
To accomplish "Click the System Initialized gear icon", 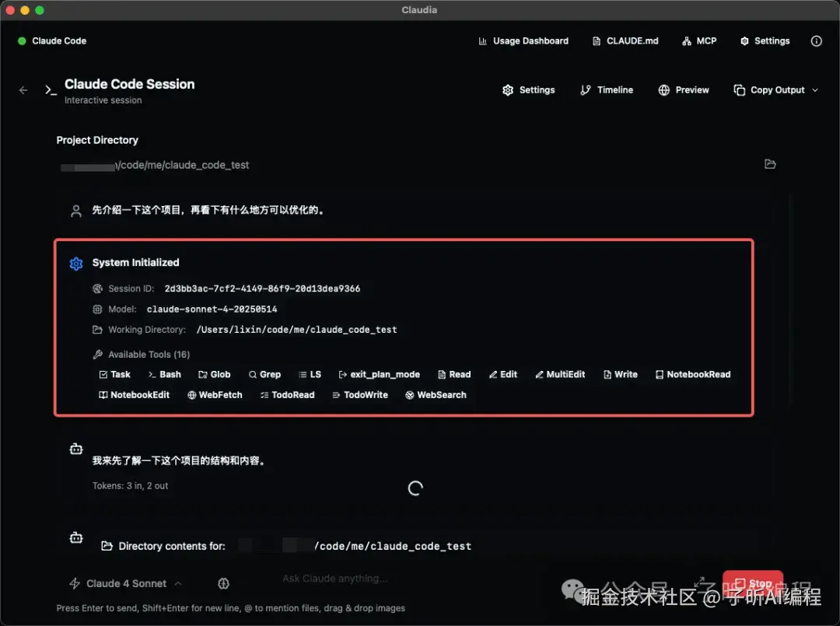I will click(x=76, y=264).
